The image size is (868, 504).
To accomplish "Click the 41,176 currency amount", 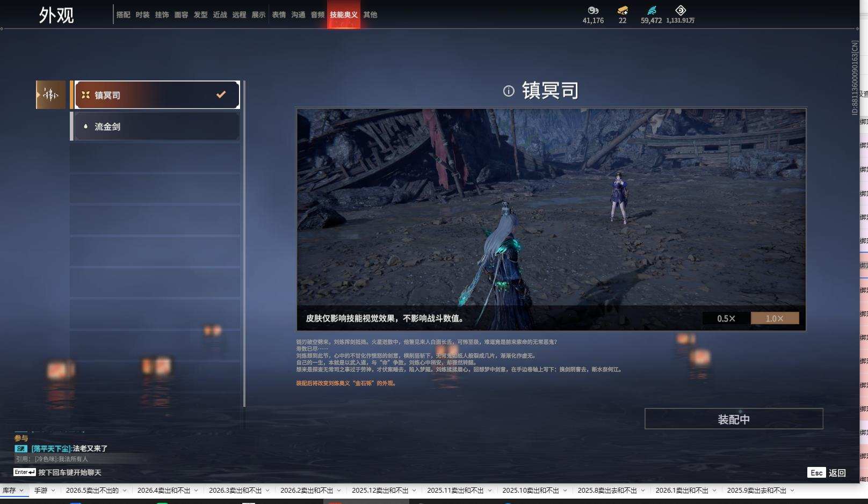I will (x=593, y=21).
